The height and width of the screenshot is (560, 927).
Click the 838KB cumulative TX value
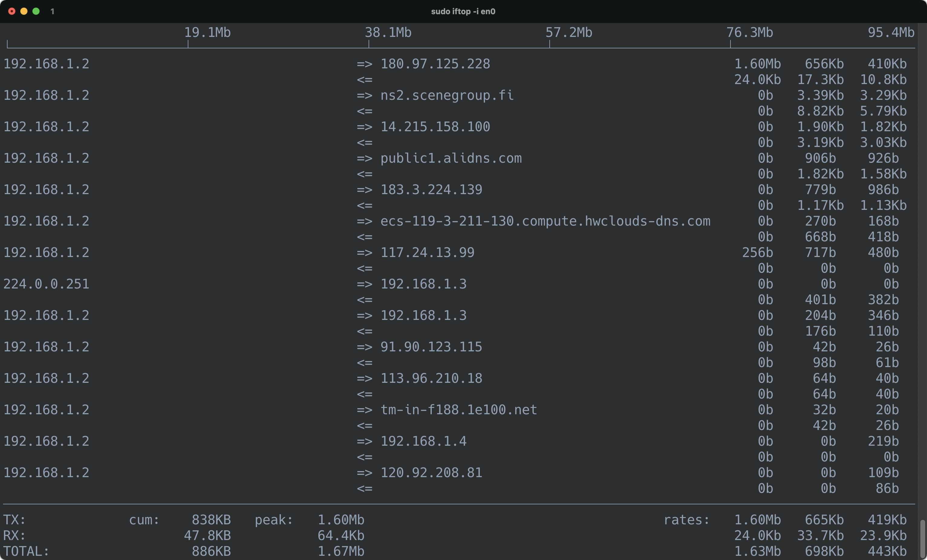pos(211,520)
